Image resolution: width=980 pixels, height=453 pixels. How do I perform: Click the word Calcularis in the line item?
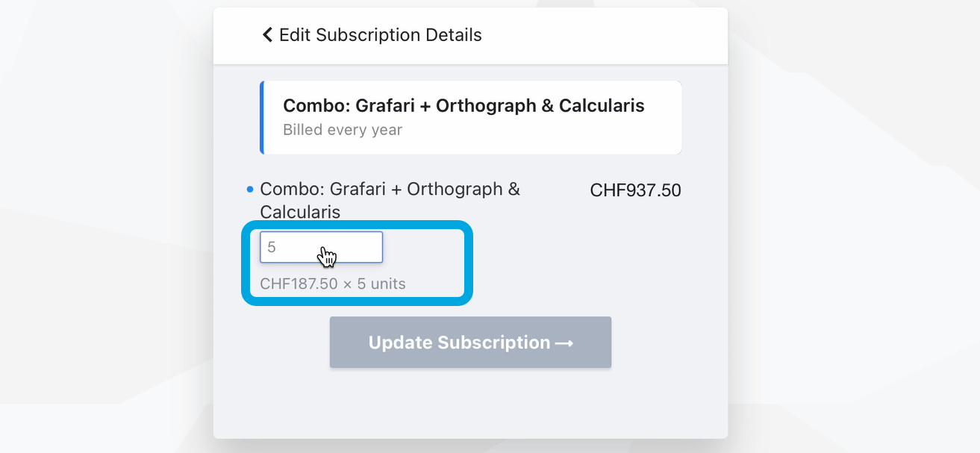300,213
